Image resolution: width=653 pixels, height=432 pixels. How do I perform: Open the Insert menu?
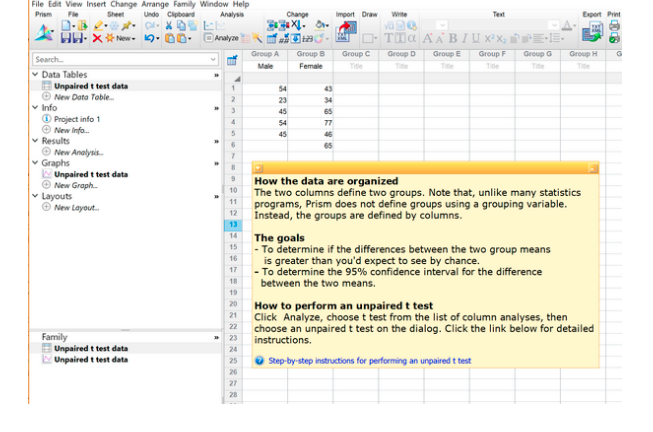tap(96, 4)
